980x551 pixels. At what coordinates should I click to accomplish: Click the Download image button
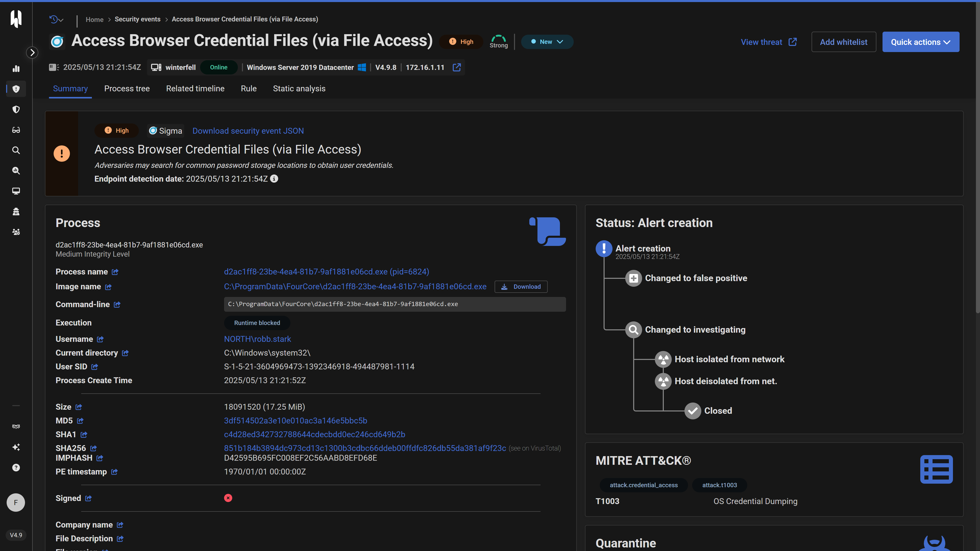521,287
